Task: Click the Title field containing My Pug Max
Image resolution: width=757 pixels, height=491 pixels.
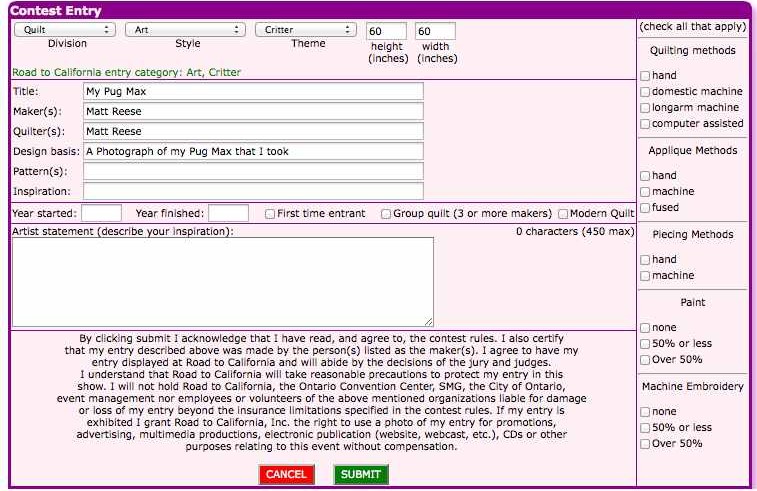Action: 253,91
